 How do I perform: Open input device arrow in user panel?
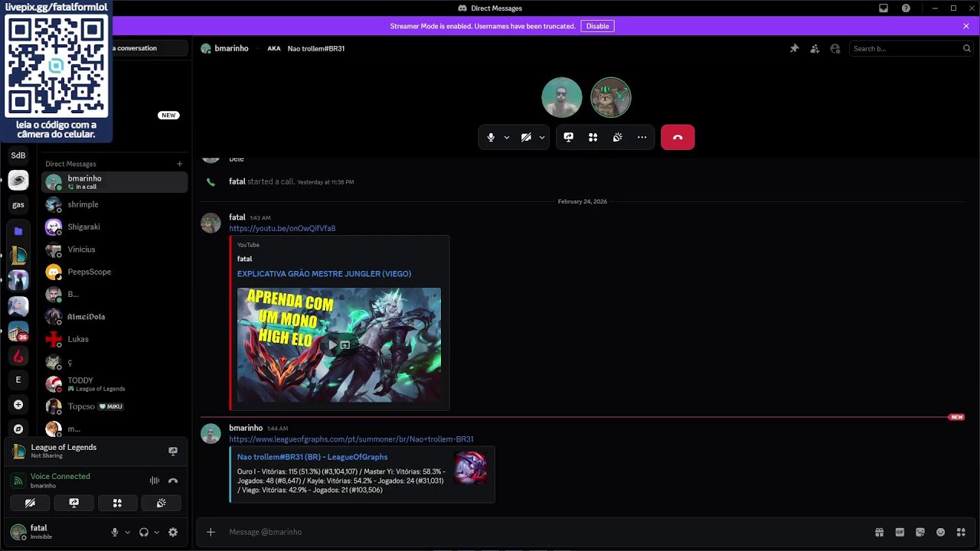click(x=127, y=532)
